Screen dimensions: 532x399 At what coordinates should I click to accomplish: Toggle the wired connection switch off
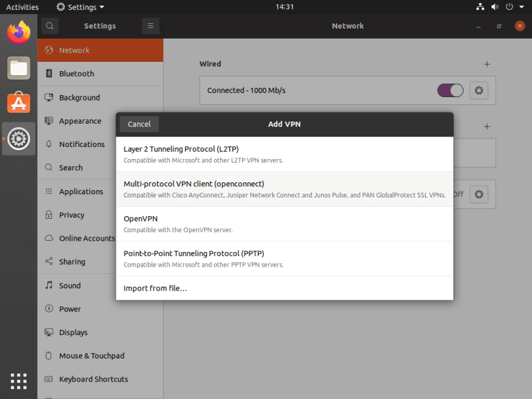tap(450, 90)
